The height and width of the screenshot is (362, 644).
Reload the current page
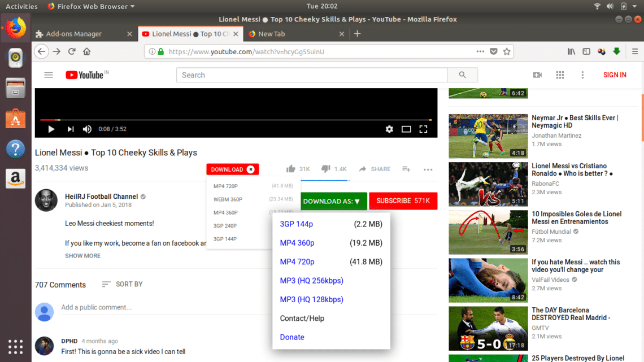pos(72,51)
